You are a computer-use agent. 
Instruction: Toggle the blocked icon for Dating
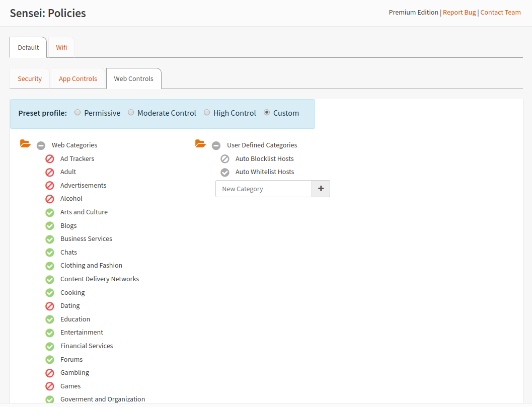point(49,306)
